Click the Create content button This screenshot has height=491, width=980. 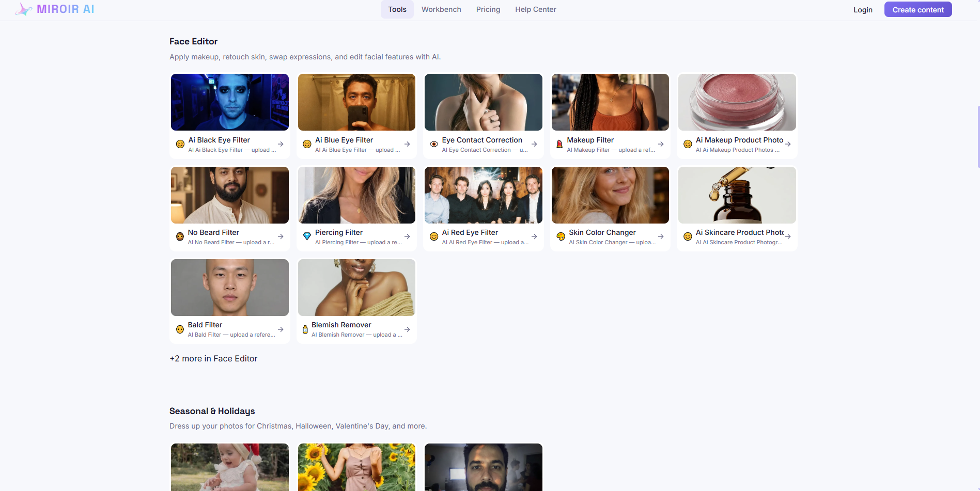coord(918,9)
